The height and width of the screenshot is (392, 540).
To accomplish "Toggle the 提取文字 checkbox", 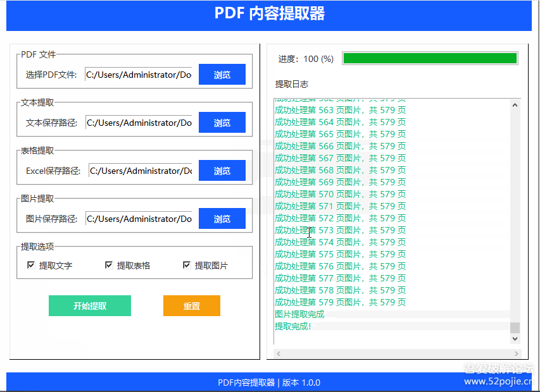I will pyautogui.click(x=31, y=265).
